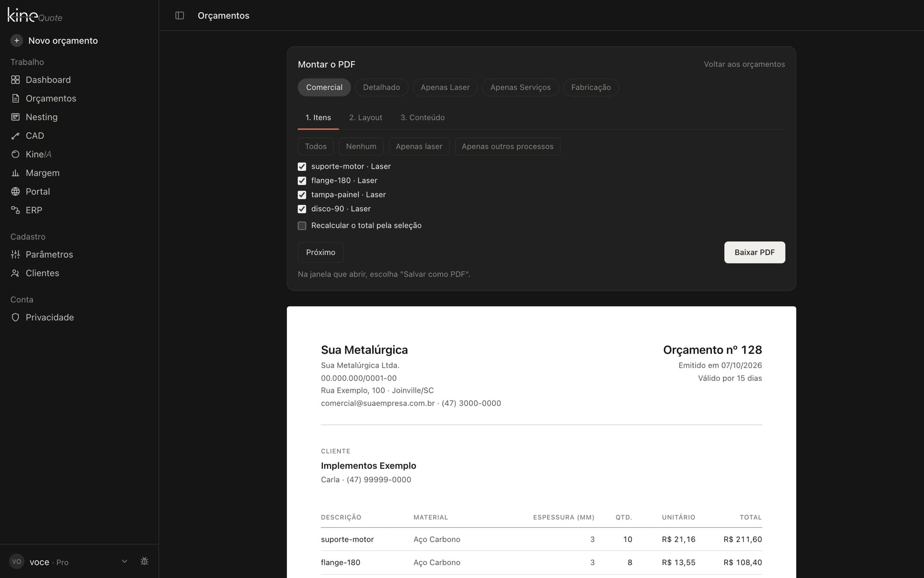
Task: Click the Todos selection button
Action: 316,146
